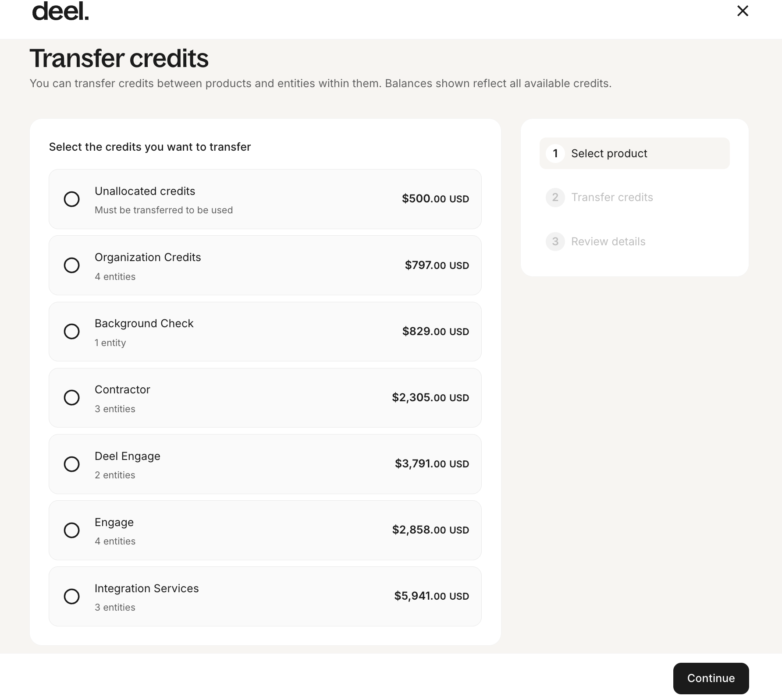Click the step 1 number badge
Viewport: 782px width, 700px height.
[x=555, y=154]
